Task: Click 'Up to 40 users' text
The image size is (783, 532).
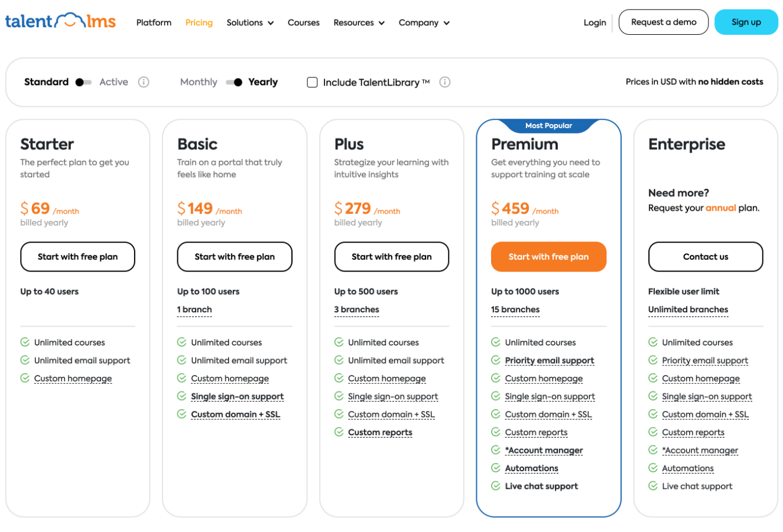Action: coord(50,292)
